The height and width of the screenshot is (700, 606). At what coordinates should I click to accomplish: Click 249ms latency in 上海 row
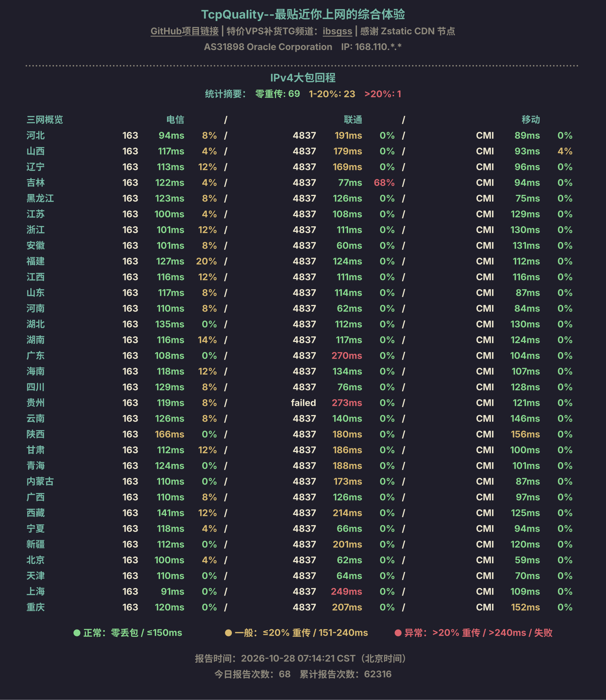click(346, 591)
